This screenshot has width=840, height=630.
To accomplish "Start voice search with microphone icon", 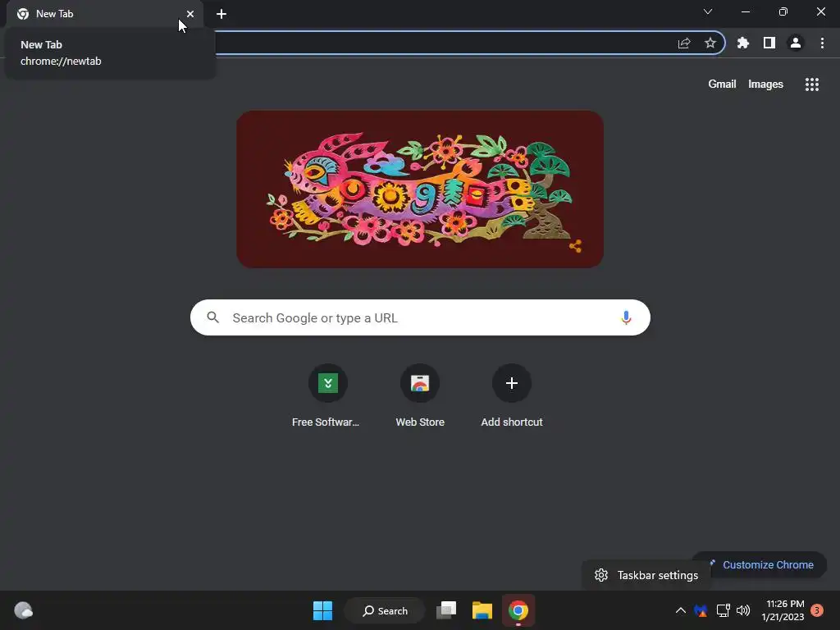I will (626, 317).
